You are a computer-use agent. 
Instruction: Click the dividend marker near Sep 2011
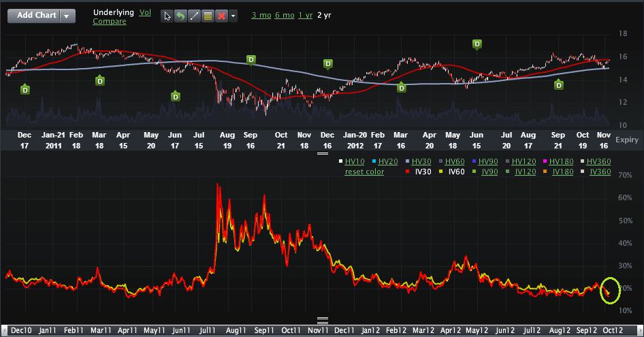(x=251, y=60)
